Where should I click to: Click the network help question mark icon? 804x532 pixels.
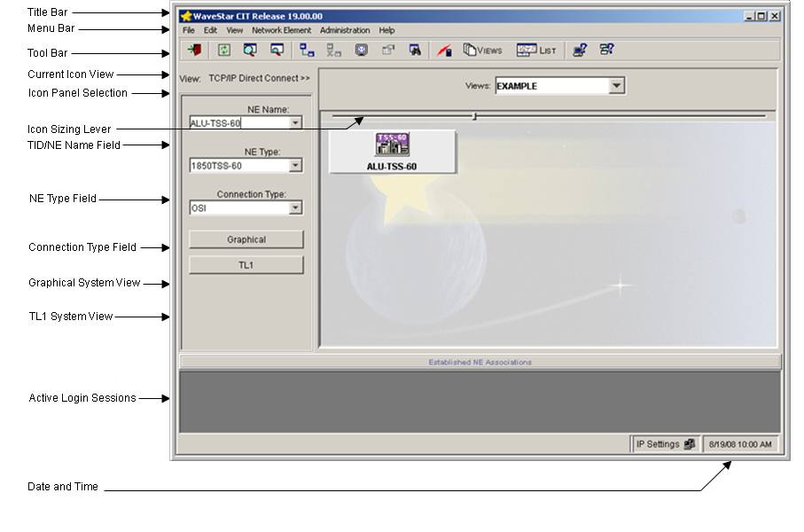(607, 50)
